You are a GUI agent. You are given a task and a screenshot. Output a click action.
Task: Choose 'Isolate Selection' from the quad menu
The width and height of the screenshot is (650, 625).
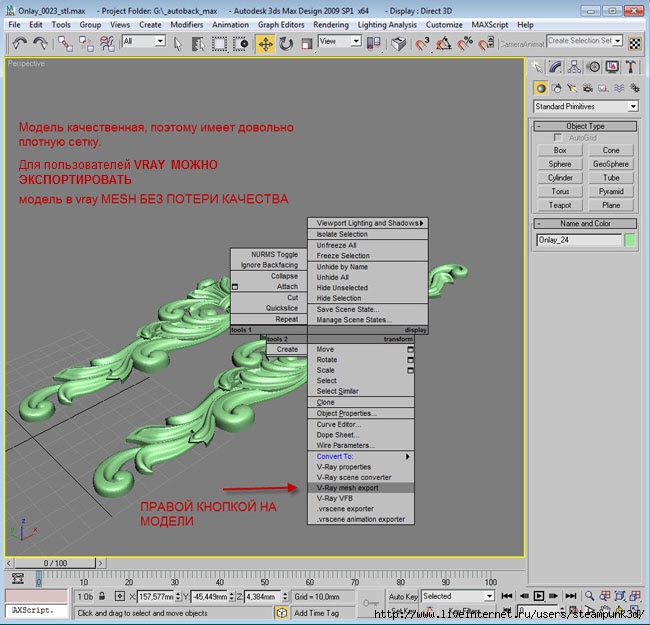pos(368,234)
